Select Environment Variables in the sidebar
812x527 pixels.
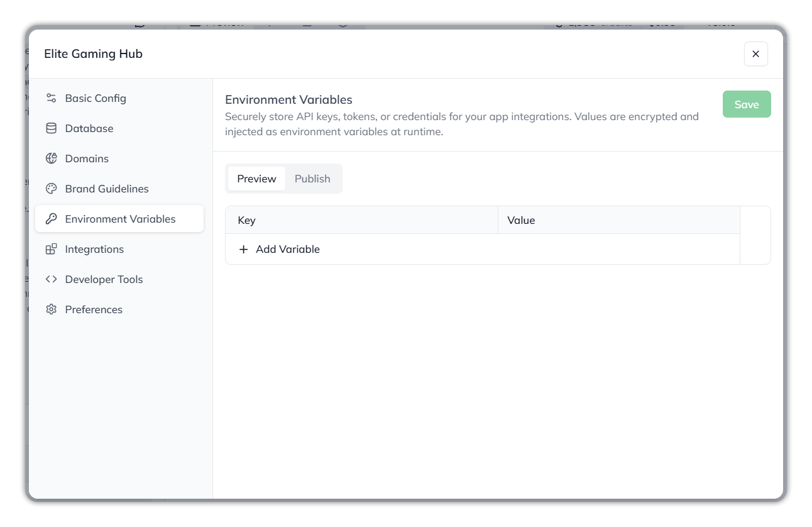coord(119,219)
